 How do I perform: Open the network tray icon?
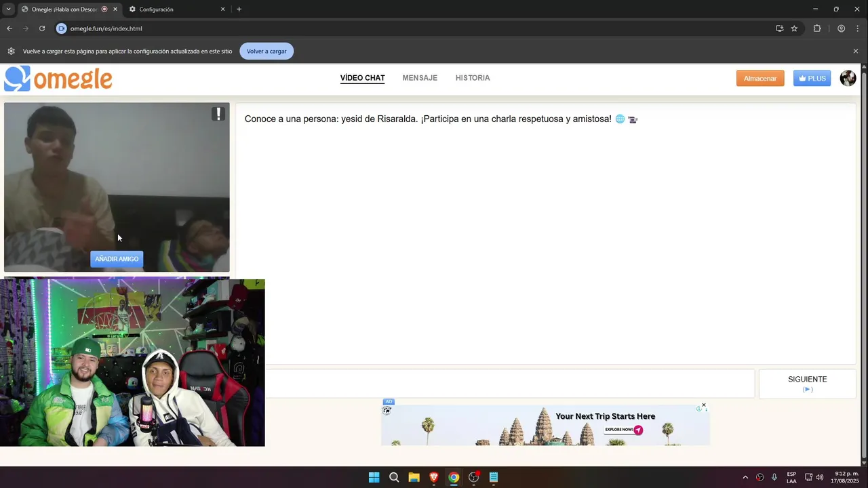pos(808,477)
